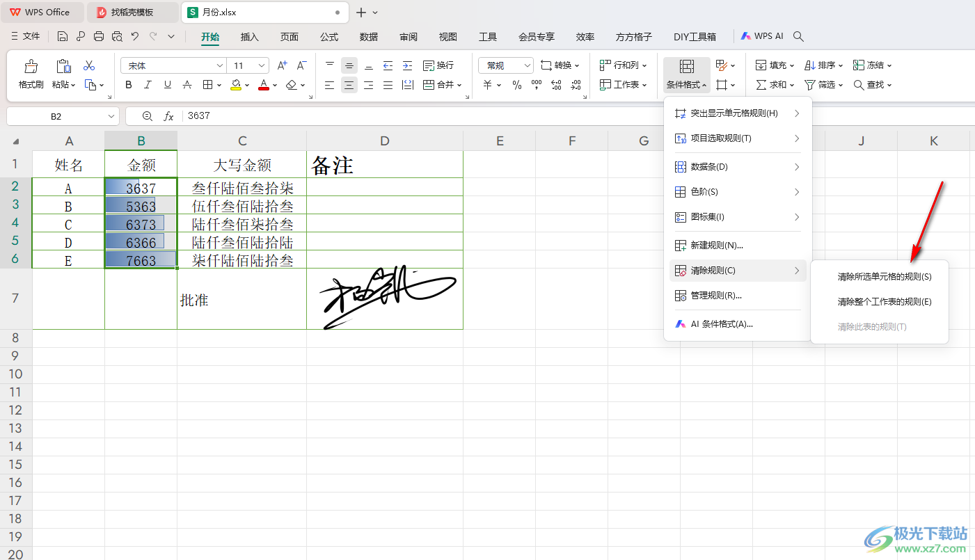
Task: Increase decimal places
Action: click(x=556, y=85)
